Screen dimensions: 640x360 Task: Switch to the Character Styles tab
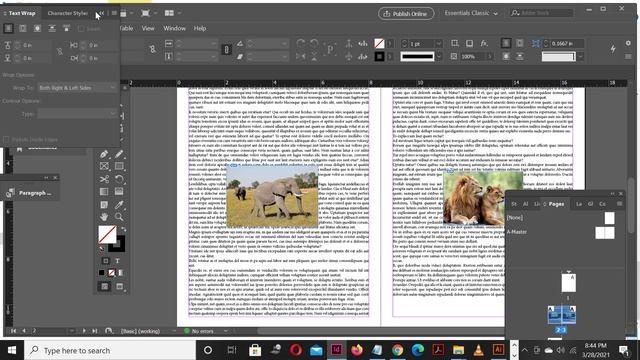click(67, 13)
